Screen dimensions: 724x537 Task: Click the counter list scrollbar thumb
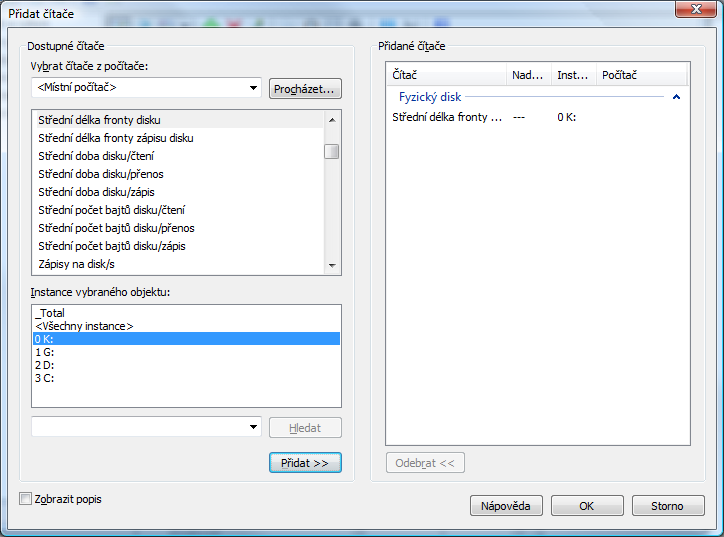332,151
